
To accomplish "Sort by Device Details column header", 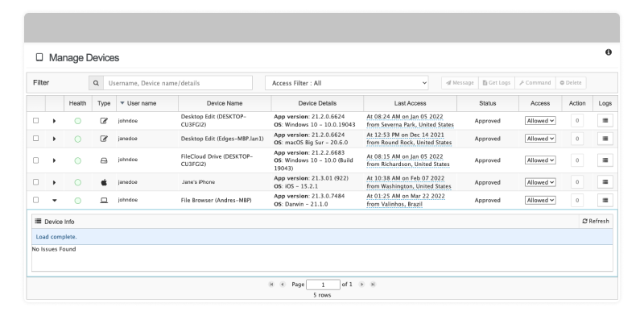I will (x=317, y=103).
